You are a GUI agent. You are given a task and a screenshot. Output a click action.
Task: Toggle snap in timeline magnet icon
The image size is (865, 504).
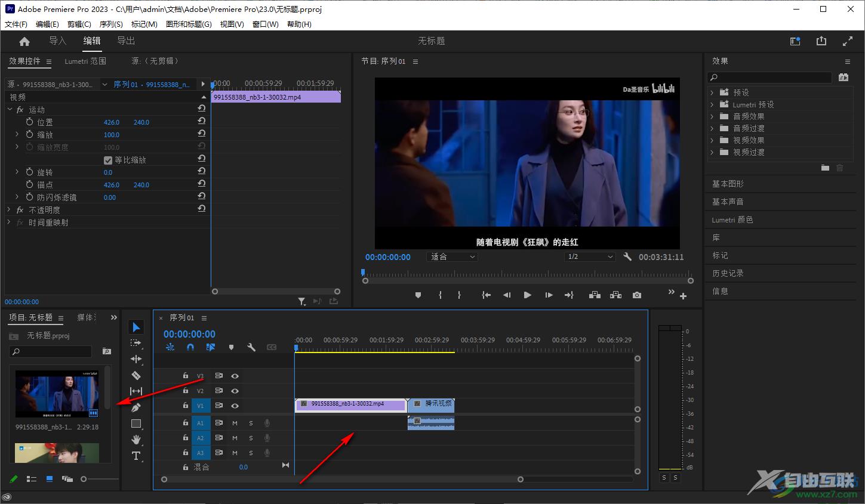coord(190,347)
